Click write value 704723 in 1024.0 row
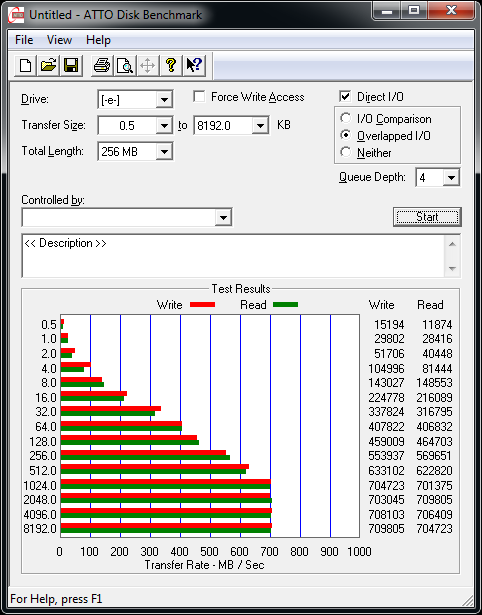This screenshot has width=482, height=615. click(386, 486)
